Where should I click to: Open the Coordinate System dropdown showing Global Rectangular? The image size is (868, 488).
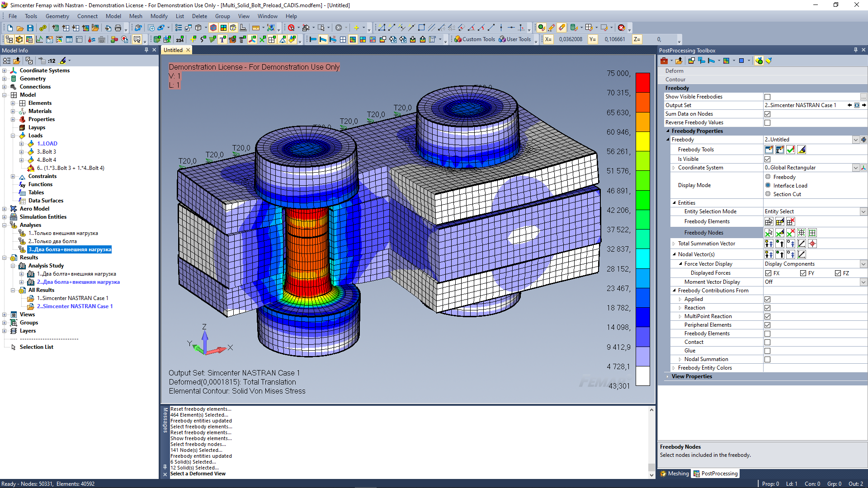[856, 168]
